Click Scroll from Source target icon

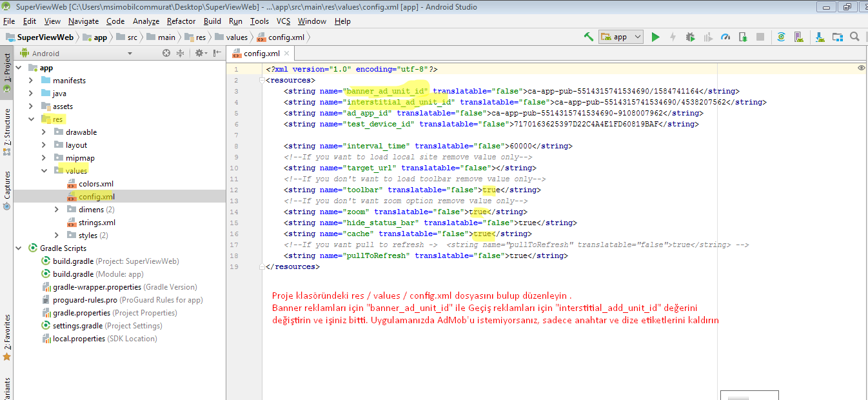coord(166,53)
